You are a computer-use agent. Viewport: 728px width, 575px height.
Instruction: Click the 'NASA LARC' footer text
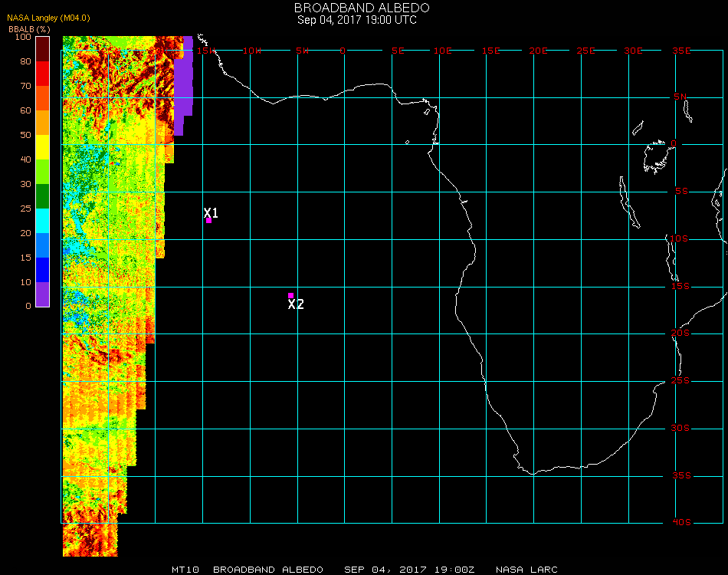pyautogui.click(x=526, y=570)
